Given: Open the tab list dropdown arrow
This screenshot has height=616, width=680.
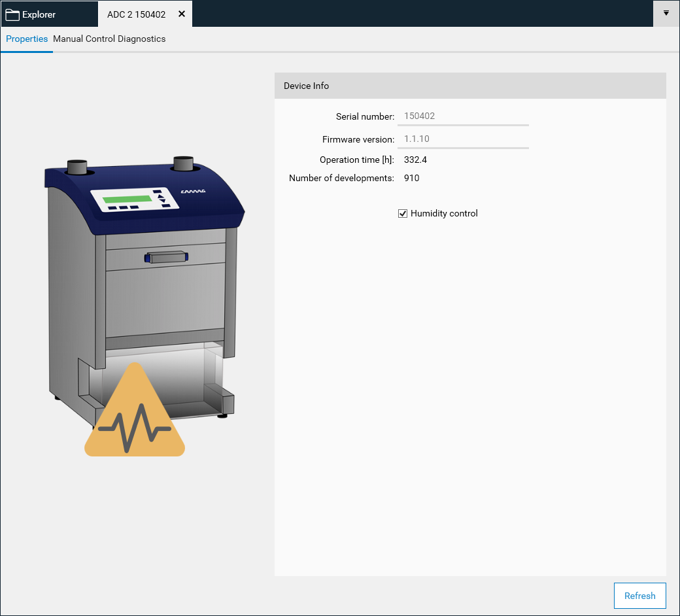Looking at the screenshot, I should [666, 13].
